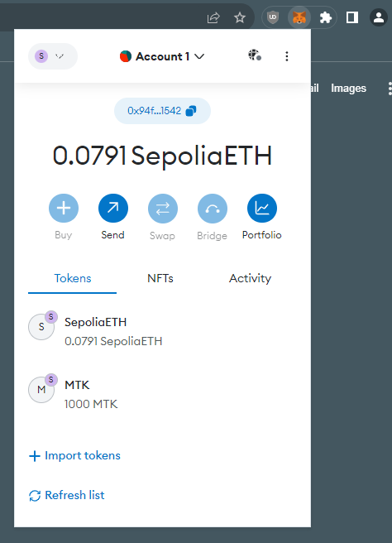Switch to the NFTs tab
Image resolution: width=392 pixels, height=543 pixels.
(160, 278)
